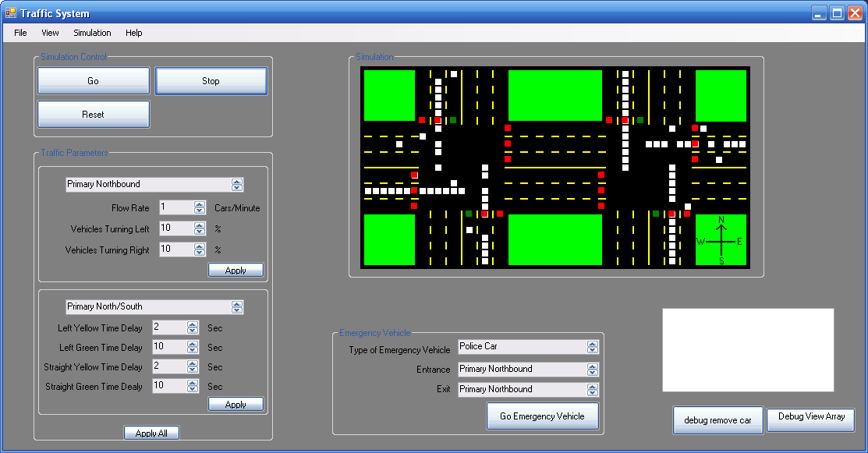868x453 pixels.
Task: Expand the Primary North/South signal dropdown
Action: tap(237, 307)
